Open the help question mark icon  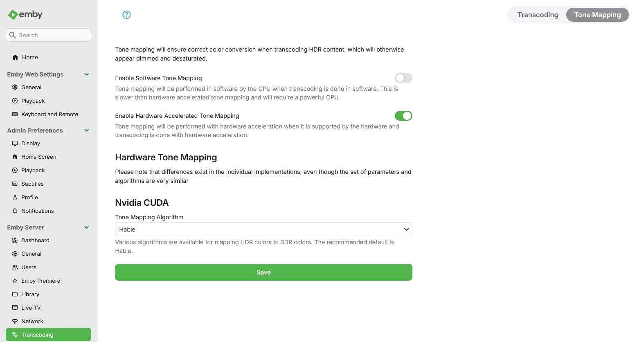(x=126, y=15)
